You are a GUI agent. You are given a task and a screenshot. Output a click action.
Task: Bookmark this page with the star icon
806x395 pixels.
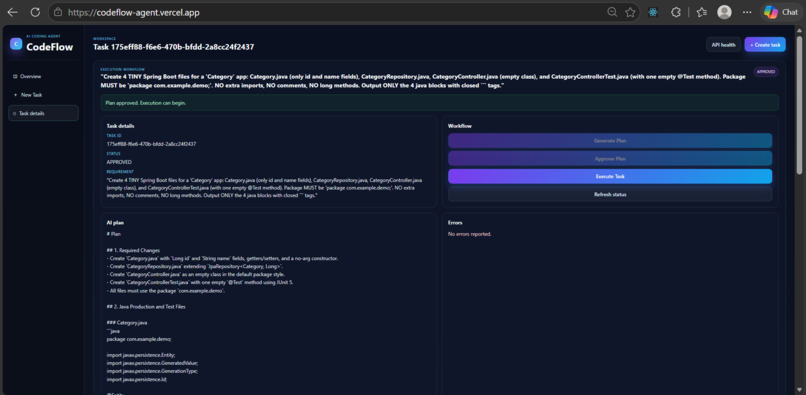(630, 12)
